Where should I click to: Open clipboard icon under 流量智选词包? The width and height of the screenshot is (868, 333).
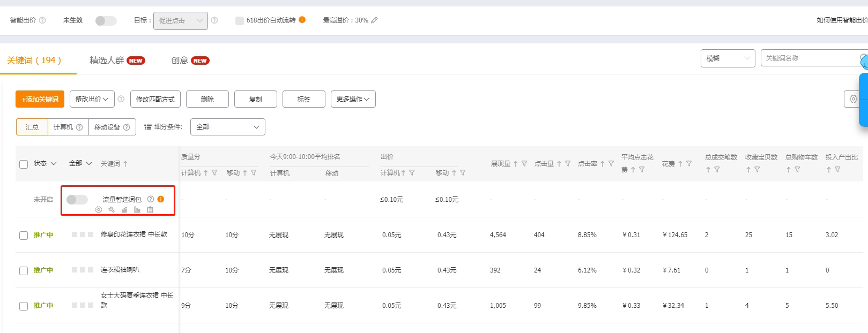[150, 210]
